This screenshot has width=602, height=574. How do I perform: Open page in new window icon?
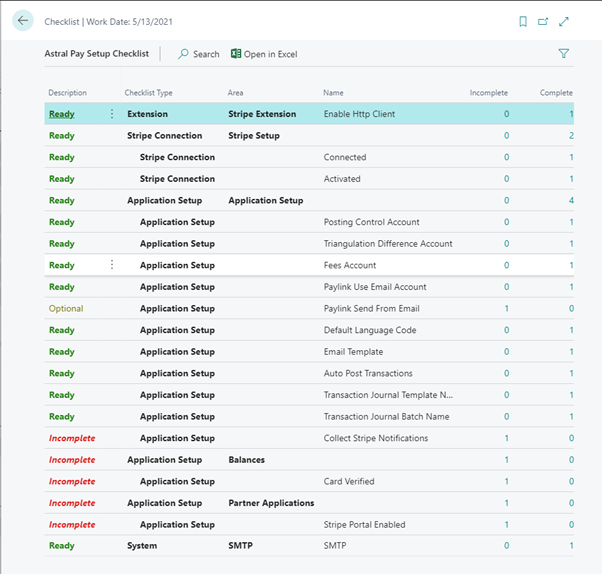click(x=543, y=21)
